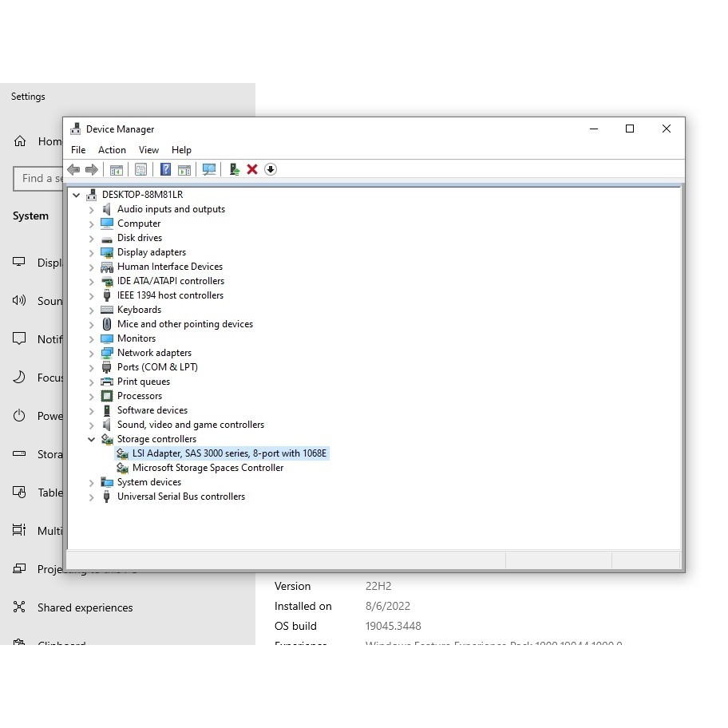Click the Disk drives icon
728x728 pixels.
(x=107, y=239)
